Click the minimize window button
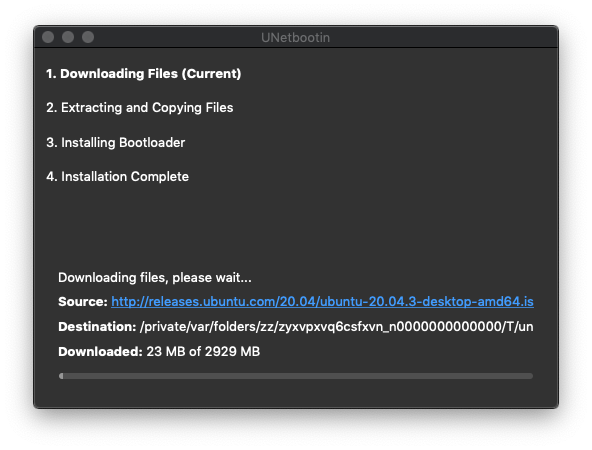Image resolution: width=592 pixels, height=450 pixels. coord(68,37)
